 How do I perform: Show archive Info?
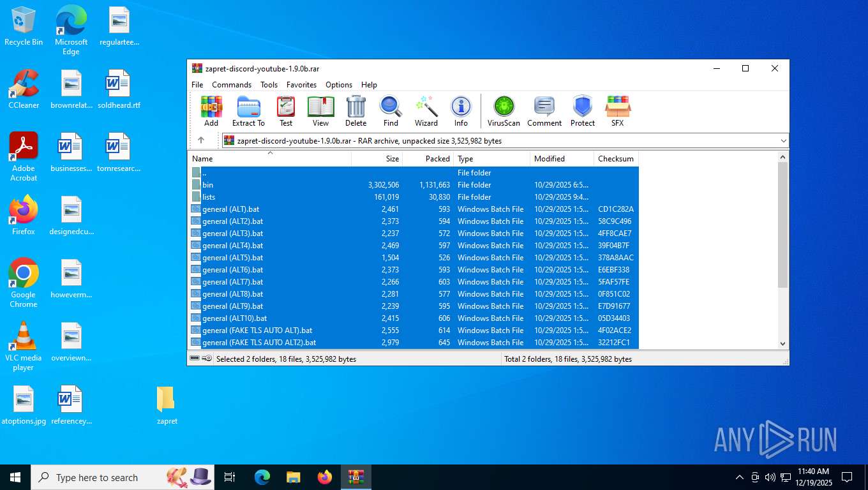pyautogui.click(x=461, y=111)
